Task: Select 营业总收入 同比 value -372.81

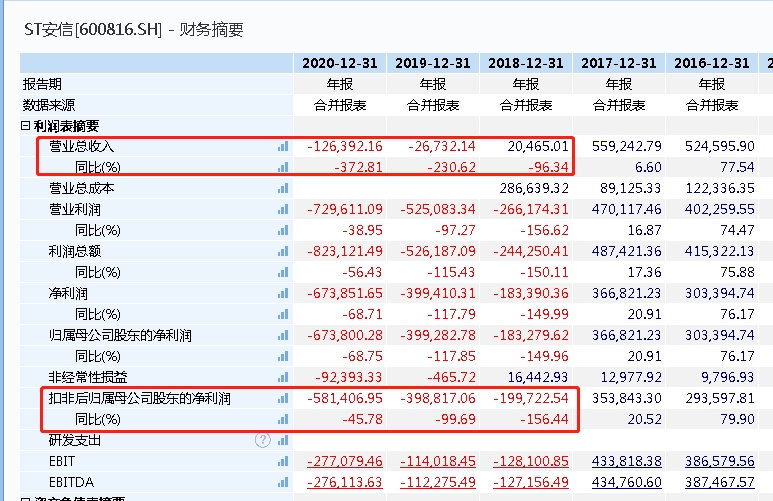Action: click(x=358, y=168)
